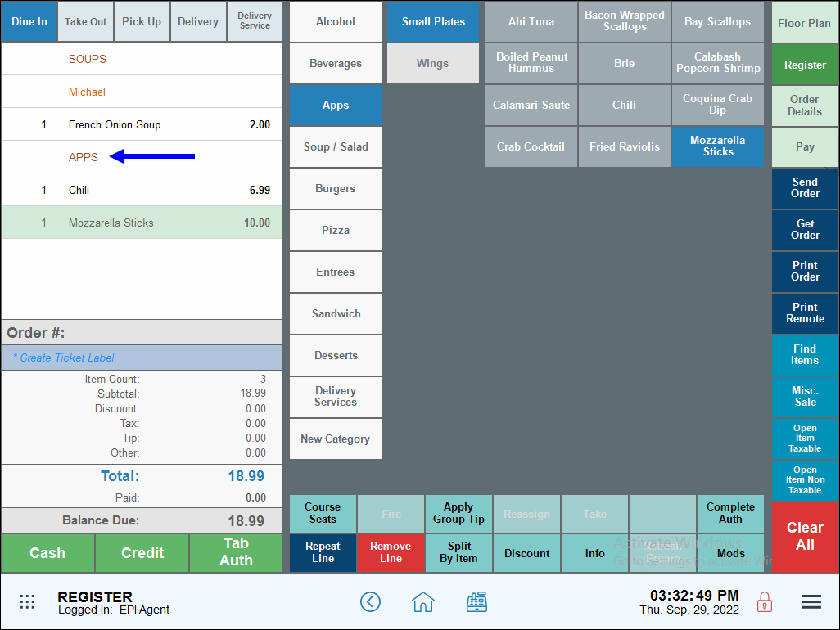Go to the home icon
The width and height of the screenshot is (840, 630).
click(x=422, y=601)
